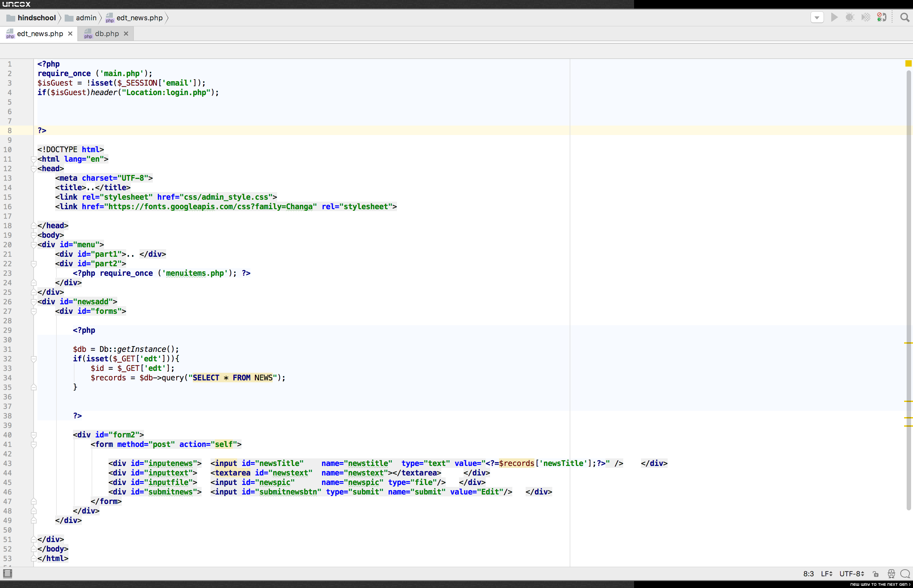Click $id variable on line 33
Image resolution: width=913 pixels, height=588 pixels.
97,368
